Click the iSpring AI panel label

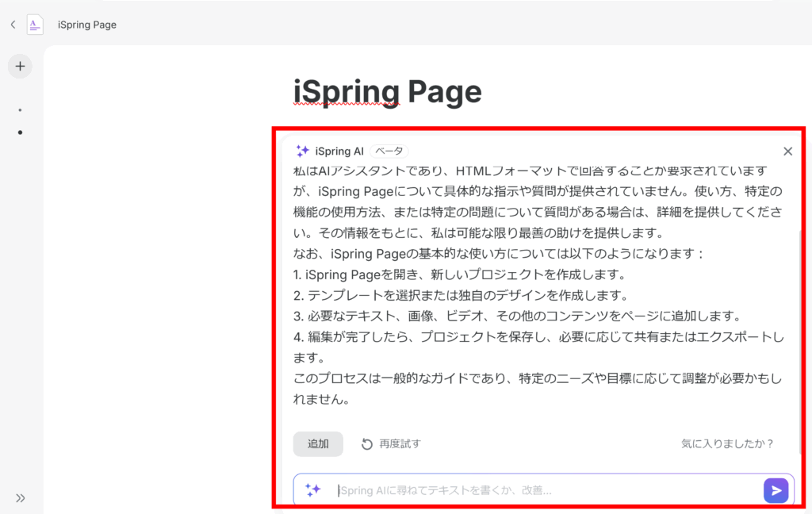pyautogui.click(x=339, y=151)
